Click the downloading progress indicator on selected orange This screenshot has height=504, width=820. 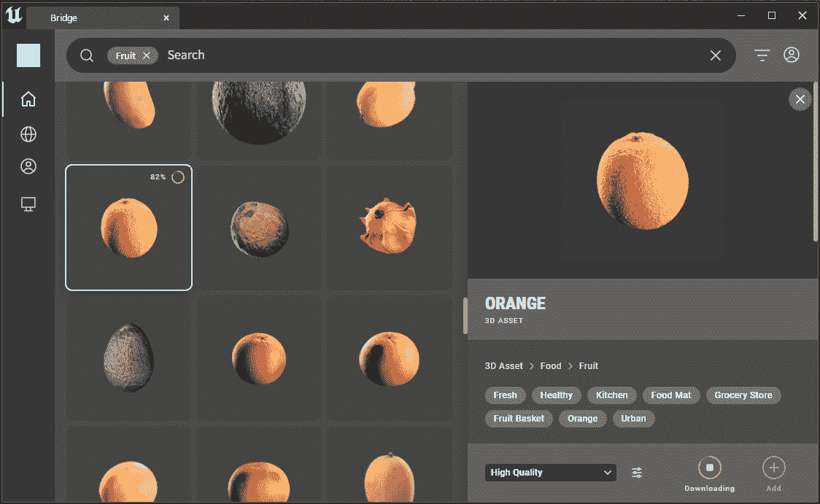click(x=177, y=177)
